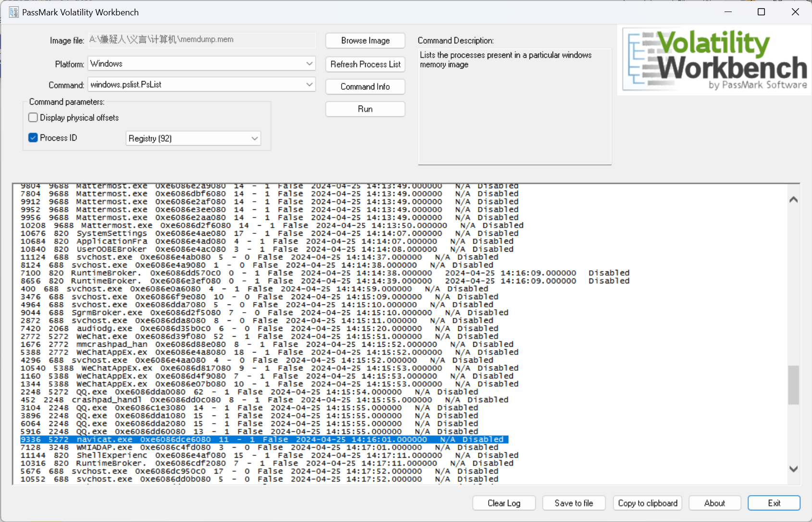The image size is (812, 522).
Task: Enable Display physical offsets checkbox
Action: click(33, 118)
